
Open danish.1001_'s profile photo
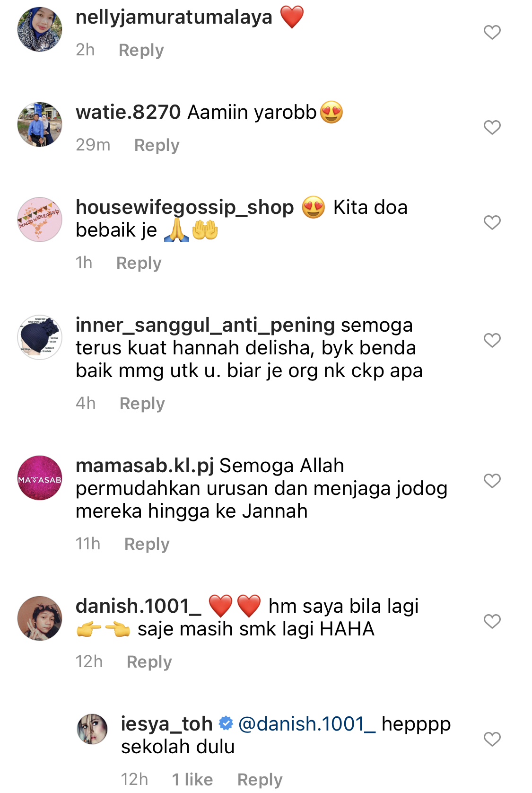40,618
